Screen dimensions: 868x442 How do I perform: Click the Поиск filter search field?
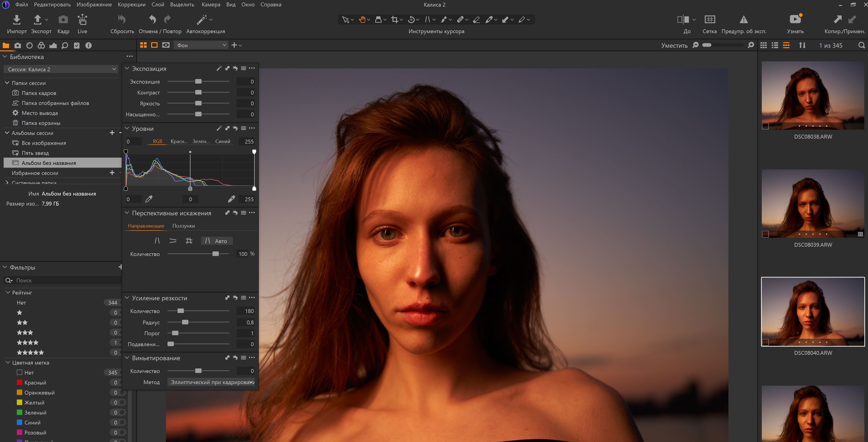pos(63,281)
